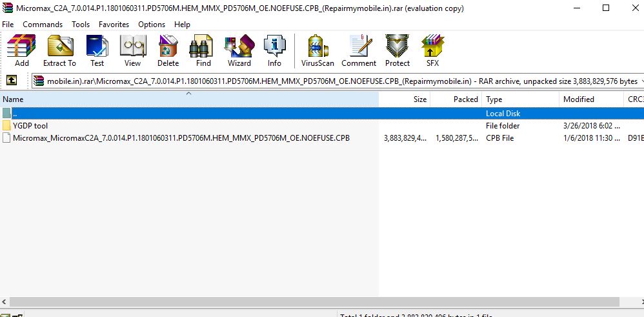Open the Help menu
The image size is (644, 317).
click(182, 25)
